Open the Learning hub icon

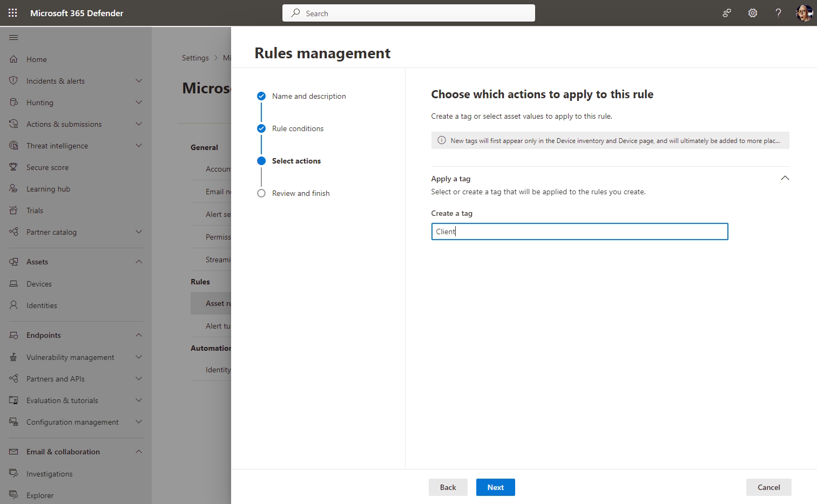click(x=13, y=188)
